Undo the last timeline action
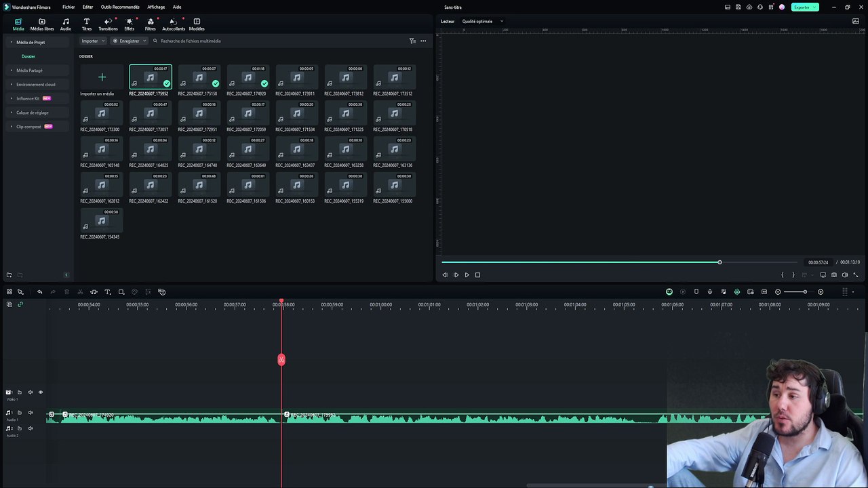 [39, 292]
